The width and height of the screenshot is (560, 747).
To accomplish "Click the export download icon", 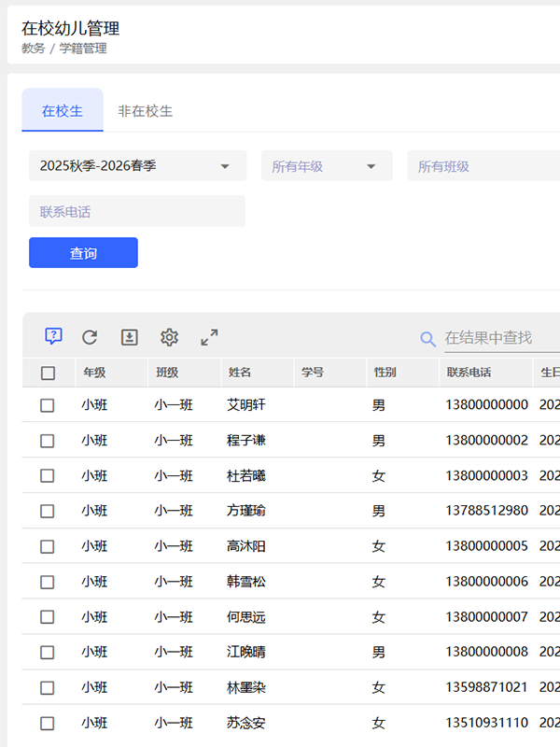I will (x=130, y=337).
